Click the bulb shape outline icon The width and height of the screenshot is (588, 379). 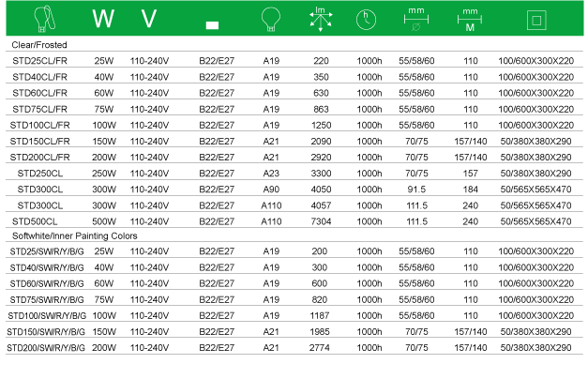point(270,18)
